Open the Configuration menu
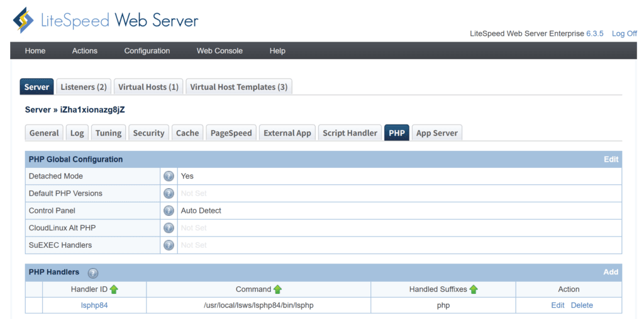644x319 pixels. [x=147, y=51]
